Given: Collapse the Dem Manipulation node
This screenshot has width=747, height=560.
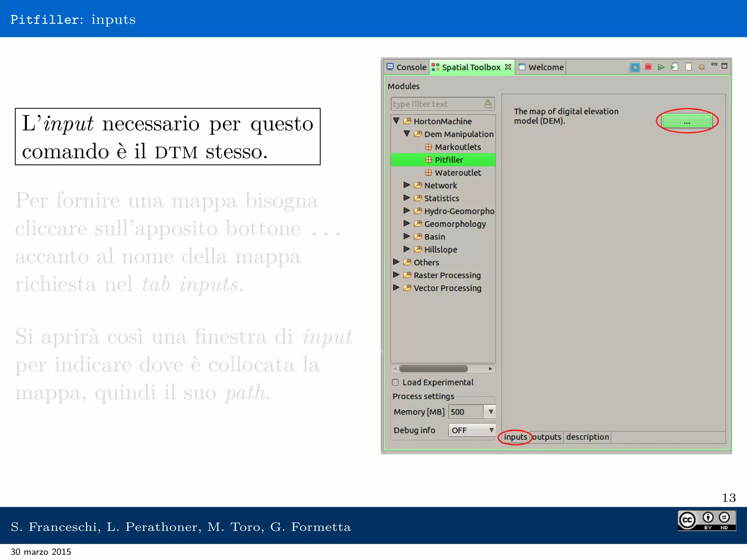Looking at the screenshot, I should [x=407, y=133].
